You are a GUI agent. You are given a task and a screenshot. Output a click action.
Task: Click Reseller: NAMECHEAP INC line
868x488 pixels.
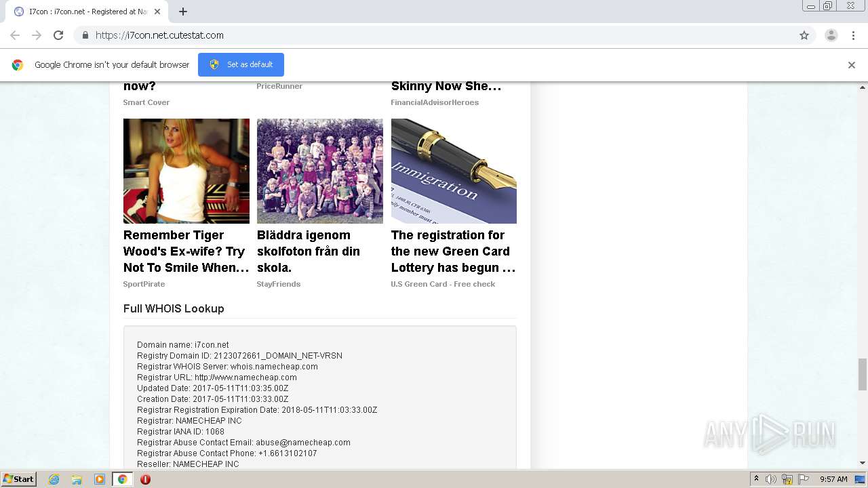[x=188, y=464]
